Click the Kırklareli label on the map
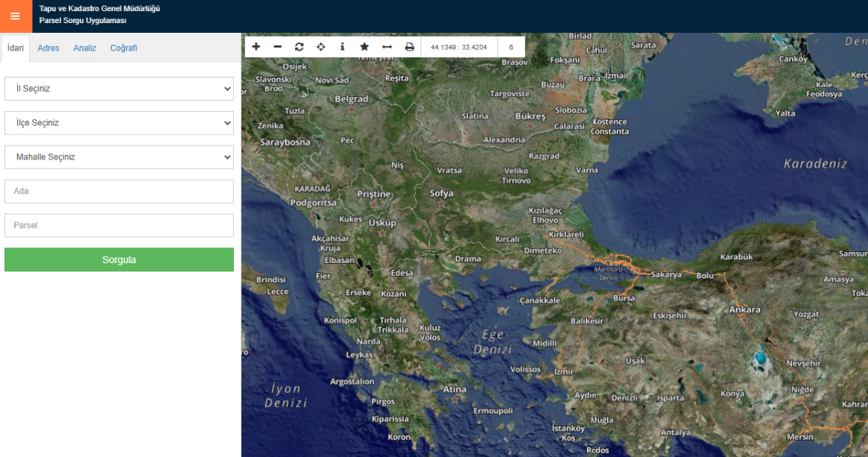 click(566, 235)
